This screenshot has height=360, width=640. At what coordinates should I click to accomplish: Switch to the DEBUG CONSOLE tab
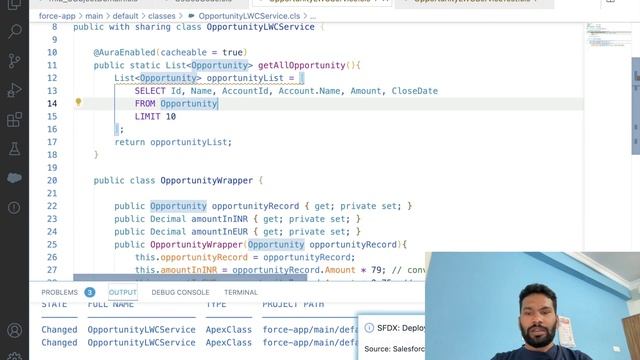(x=180, y=292)
